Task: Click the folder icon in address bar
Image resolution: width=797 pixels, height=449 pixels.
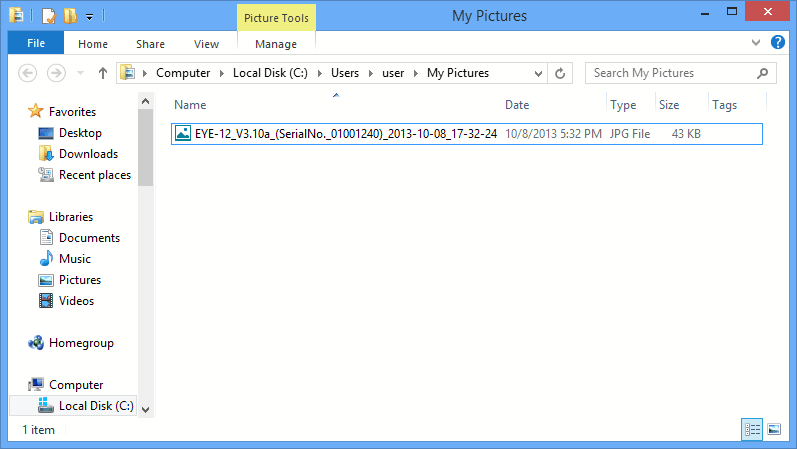Action: (128, 73)
